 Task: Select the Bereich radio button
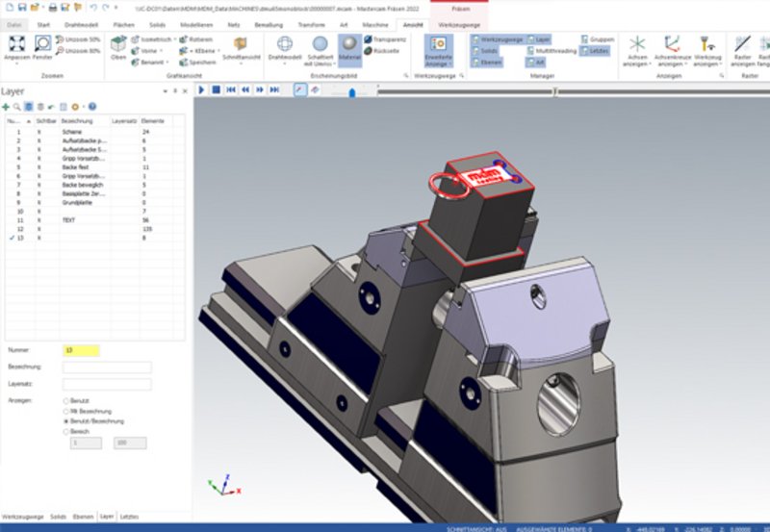[65, 432]
